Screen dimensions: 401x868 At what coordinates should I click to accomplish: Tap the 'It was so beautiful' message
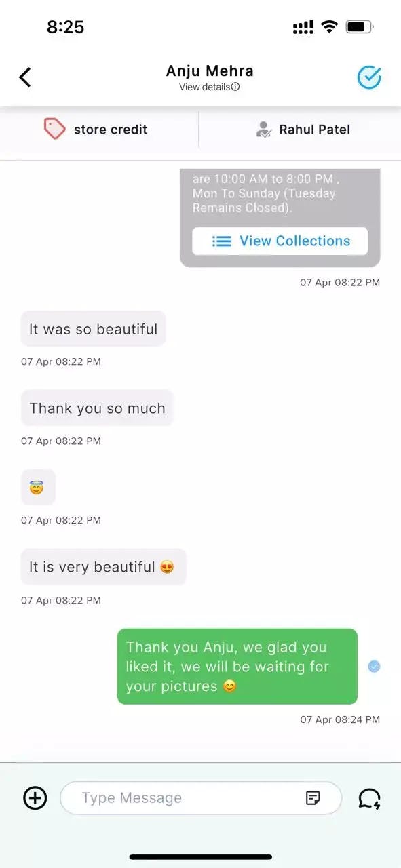tap(94, 329)
